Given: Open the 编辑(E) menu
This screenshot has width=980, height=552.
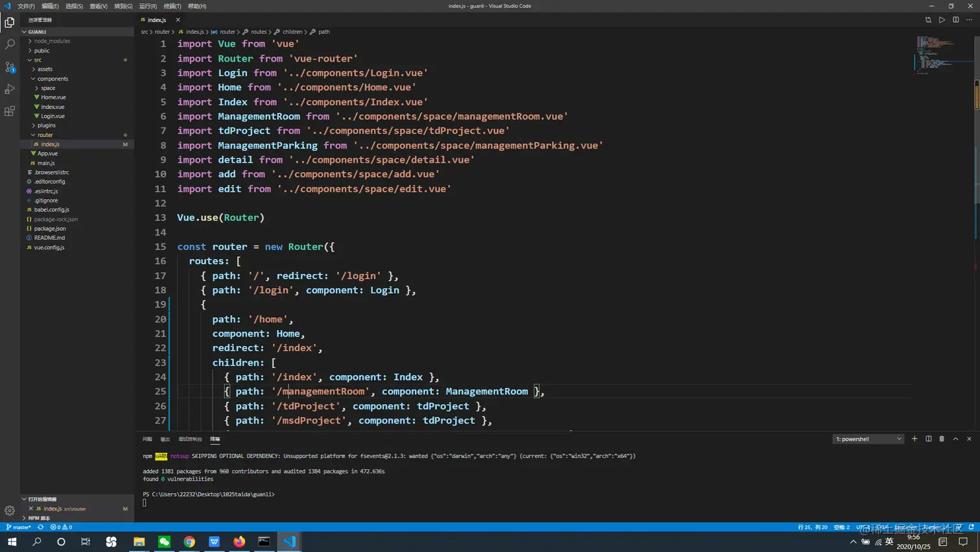Looking at the screenshot, I should (x=50, y=6).
